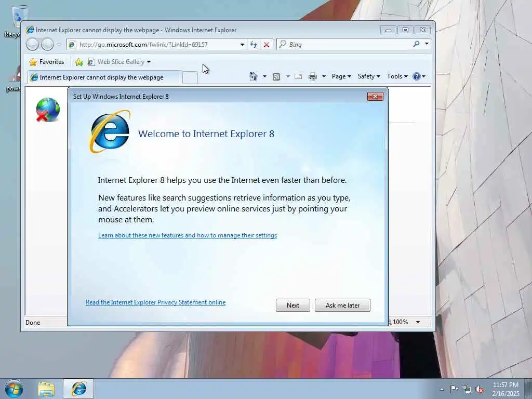This screenshot has width=532, height=399.
Task: Open the Page menu
Action: tap(341, 76)
